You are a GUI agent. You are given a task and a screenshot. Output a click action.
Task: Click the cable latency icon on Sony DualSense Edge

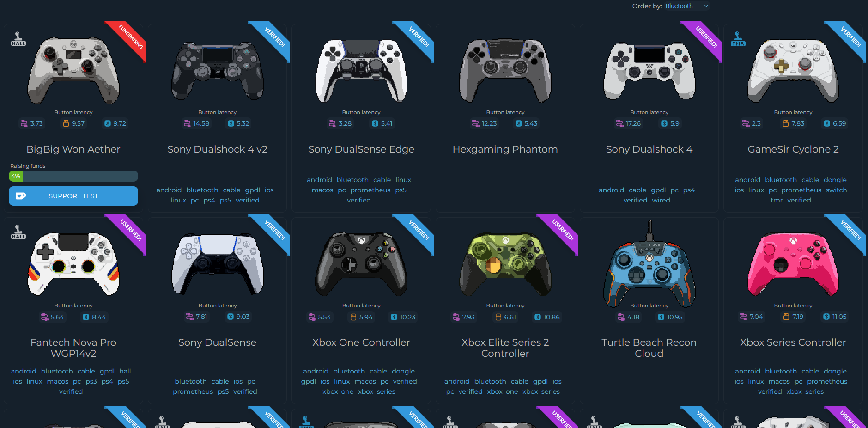click(x=332, y=123)
